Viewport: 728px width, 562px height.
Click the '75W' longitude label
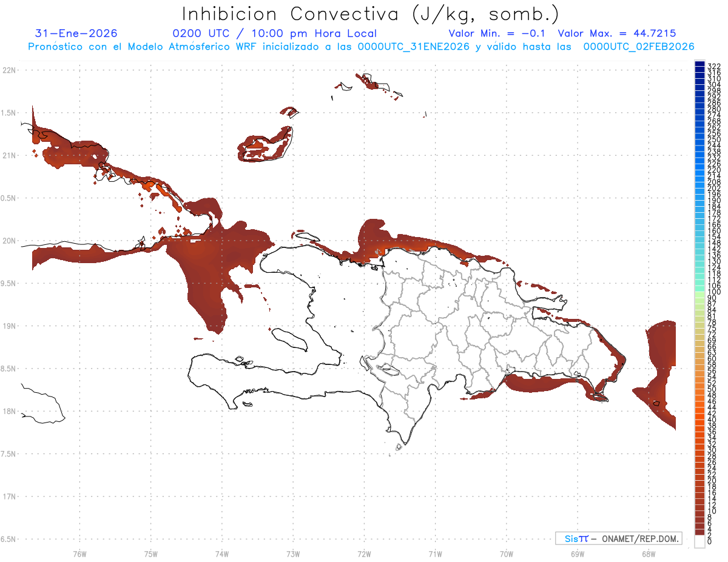coord(151,554)
